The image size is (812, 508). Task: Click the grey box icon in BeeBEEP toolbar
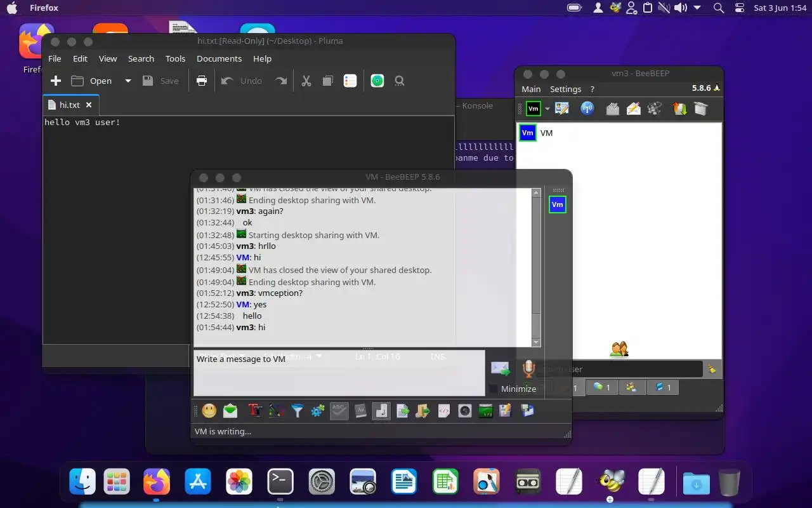tap(701, 109)
